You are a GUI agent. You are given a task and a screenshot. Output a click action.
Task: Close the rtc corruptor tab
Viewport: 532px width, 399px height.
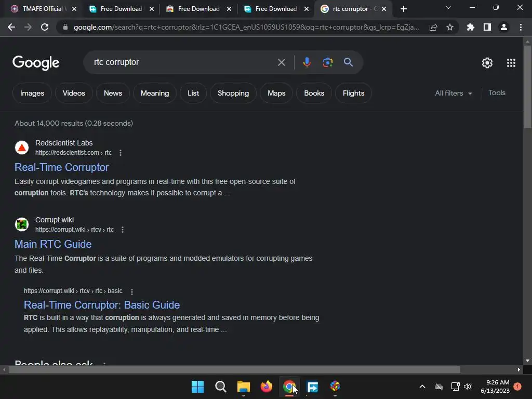click(x=384, y=9)
